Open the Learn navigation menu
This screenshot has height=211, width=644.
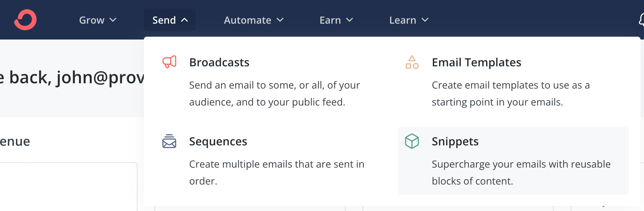[409, 20]
